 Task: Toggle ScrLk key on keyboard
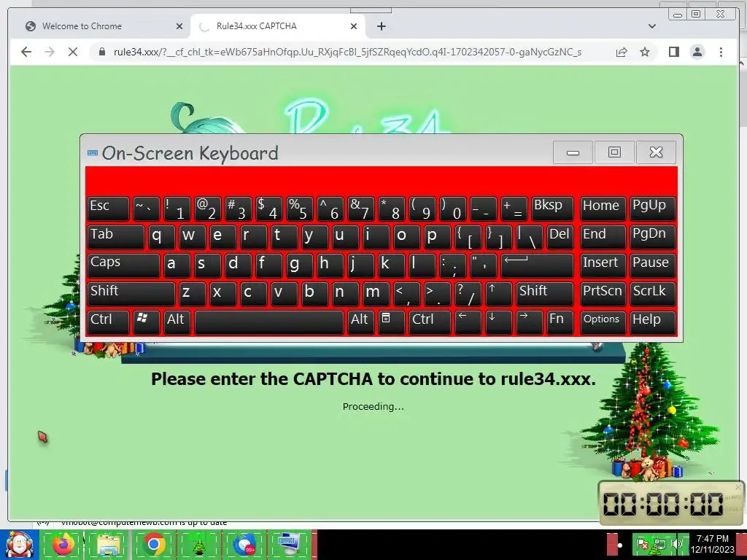click(x=652, y=294)
